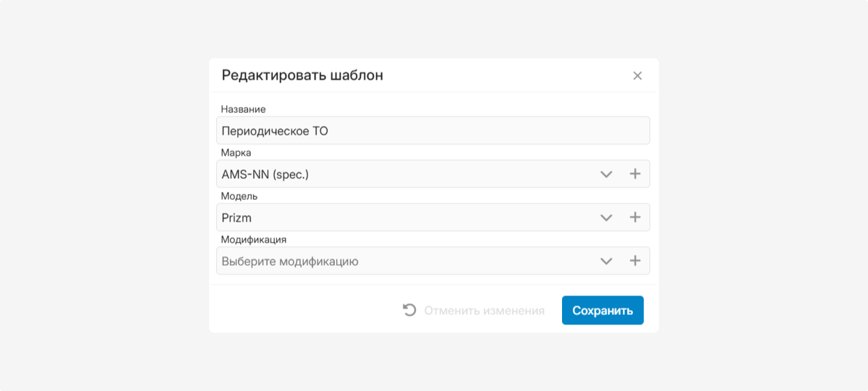Click the Редактировать шаблон dialog title
The image size is (868, 391).
coord(302,75)
